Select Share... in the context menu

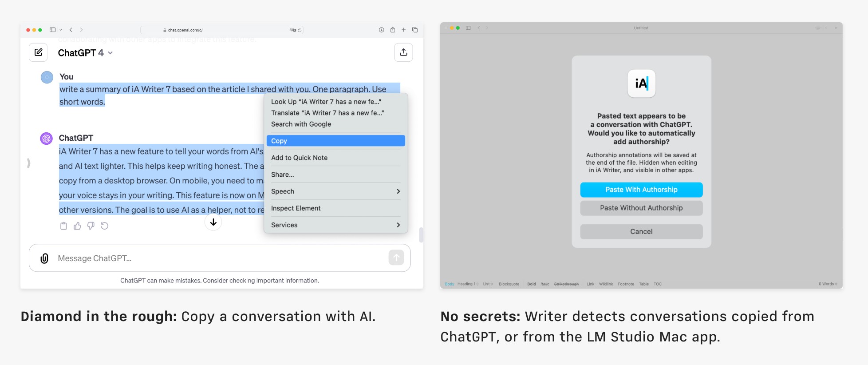[x=336, y=175]
